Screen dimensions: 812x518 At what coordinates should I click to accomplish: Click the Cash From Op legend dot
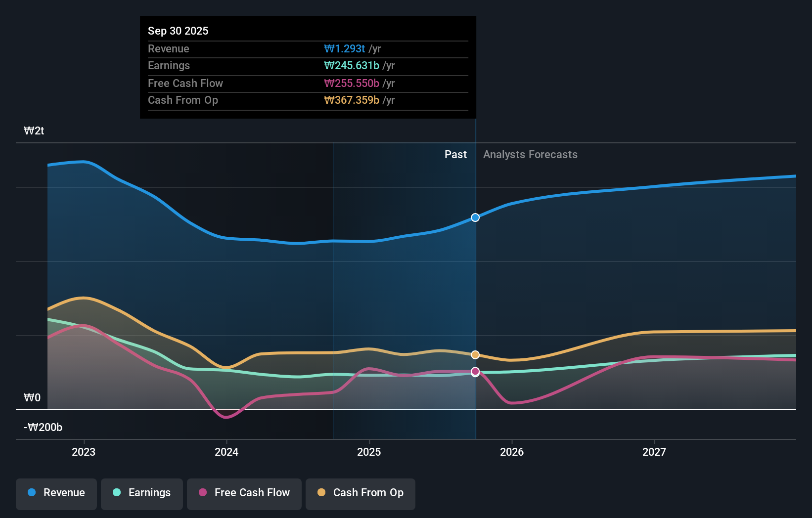click(322, 493)
